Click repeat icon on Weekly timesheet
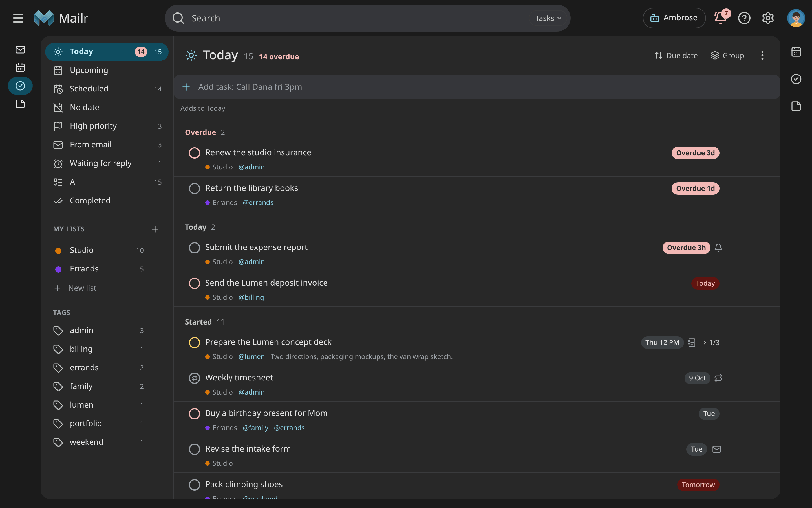The width and height of the screenshot is (812, 508). click(x=718, y=378)
